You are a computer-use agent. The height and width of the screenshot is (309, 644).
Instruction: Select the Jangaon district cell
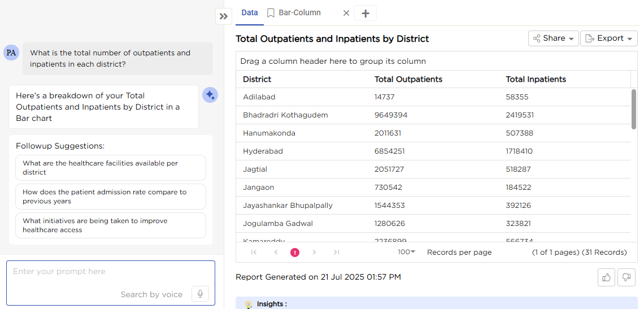(x=258, y=188)
